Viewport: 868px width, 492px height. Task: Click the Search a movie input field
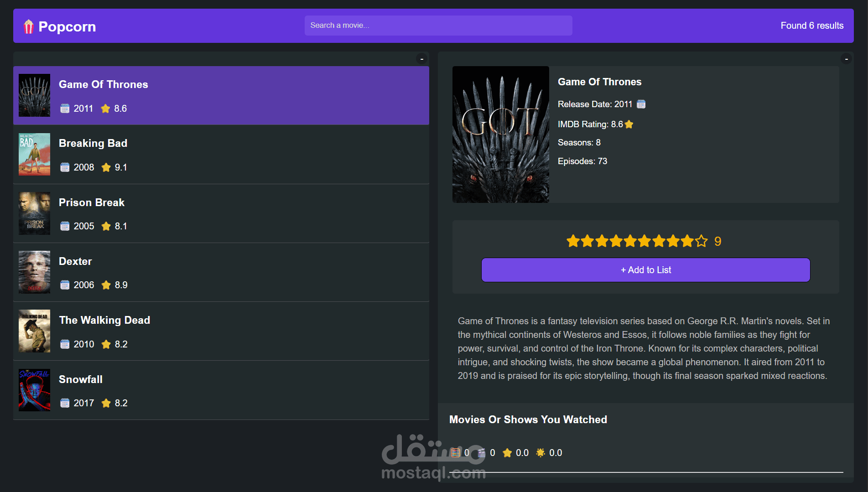point(438,26)
